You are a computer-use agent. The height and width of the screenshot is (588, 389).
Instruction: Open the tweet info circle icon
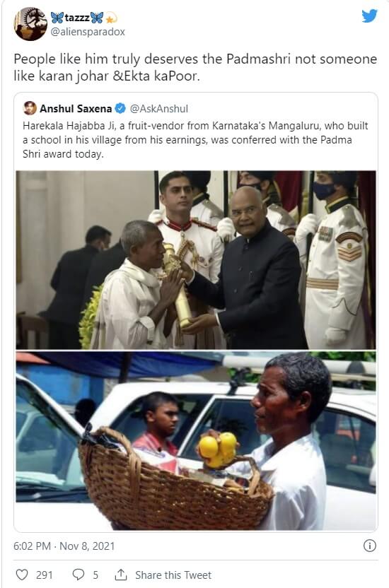point(369,546)
